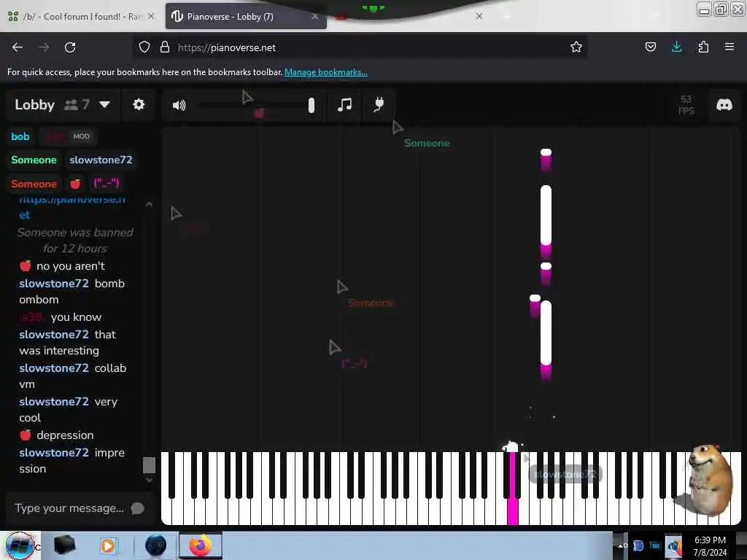Open the Pocket save icon
747x560 pixels.
pyautogui.click(x=650, y=47)
